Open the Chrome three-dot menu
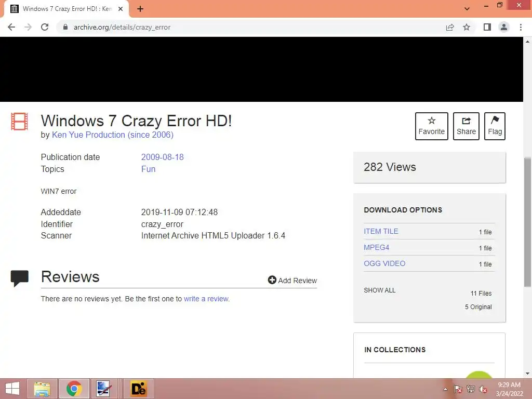532x399 pixels. pos(521,27)
